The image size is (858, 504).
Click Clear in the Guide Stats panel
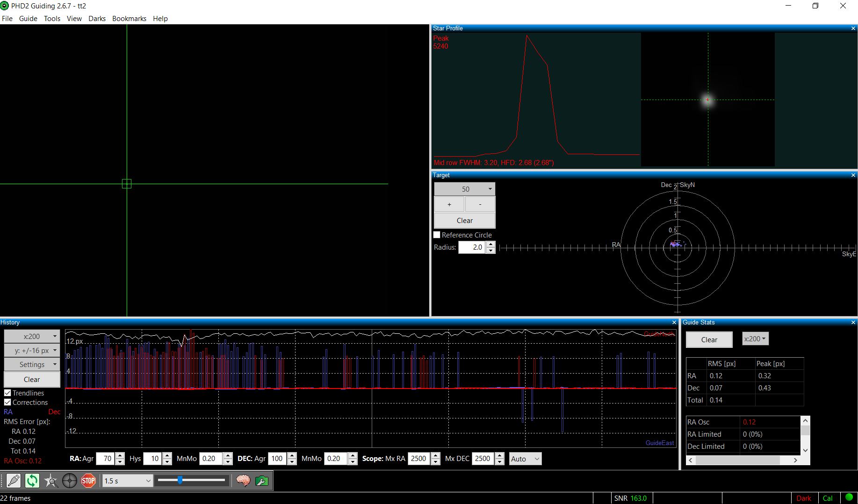click(x=709, y=340)
